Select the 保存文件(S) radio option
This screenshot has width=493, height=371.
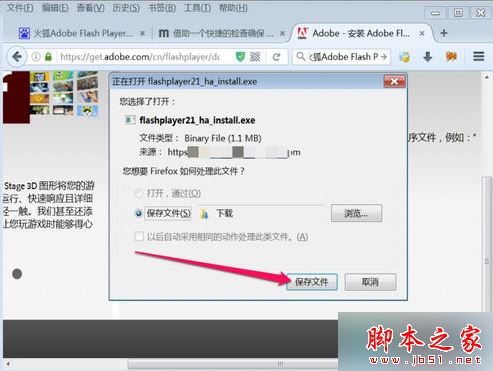pos(139,213)
